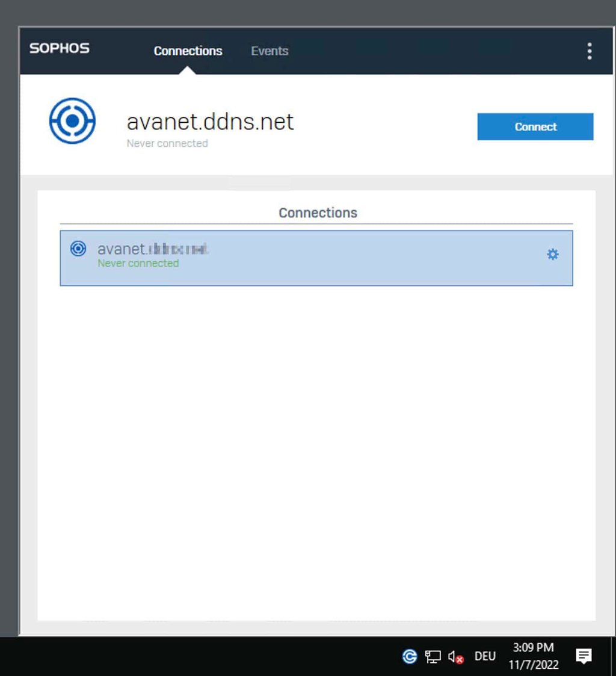Click the small connection icon in list row

point(78,249)
